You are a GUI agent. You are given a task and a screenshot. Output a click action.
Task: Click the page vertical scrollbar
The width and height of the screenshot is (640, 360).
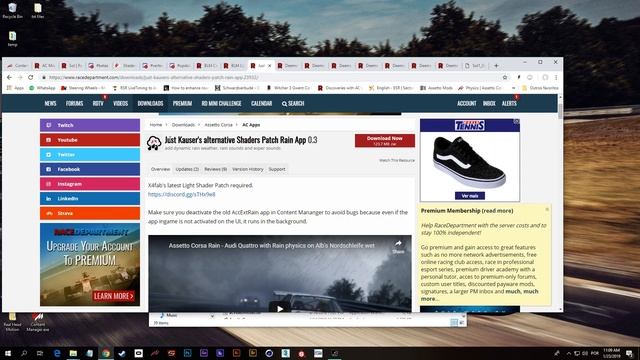560,111
